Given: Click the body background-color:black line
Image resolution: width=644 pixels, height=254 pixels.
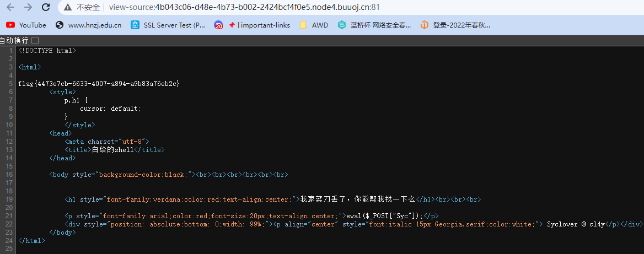Looking at the screenshot, I should tap(168, 175).
